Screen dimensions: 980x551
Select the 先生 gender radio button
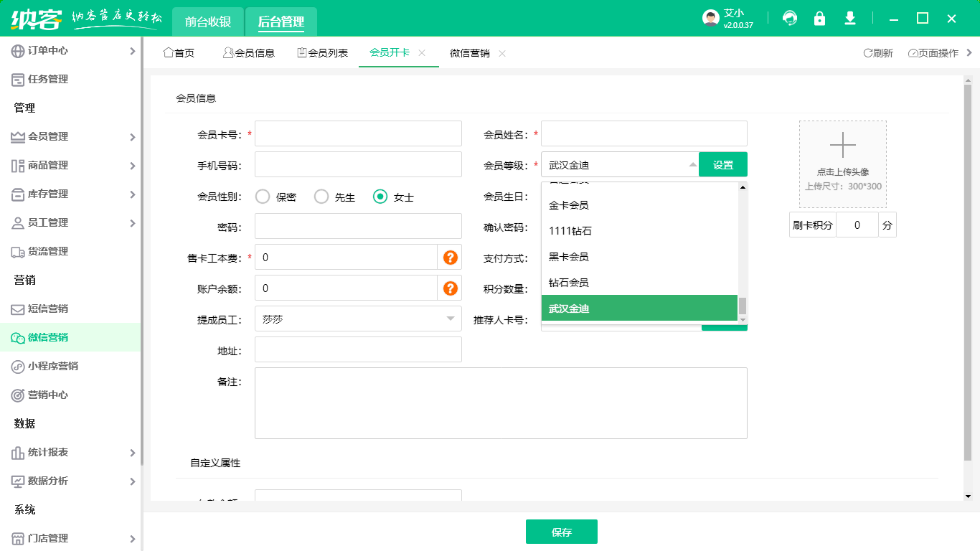click(321, 197)
